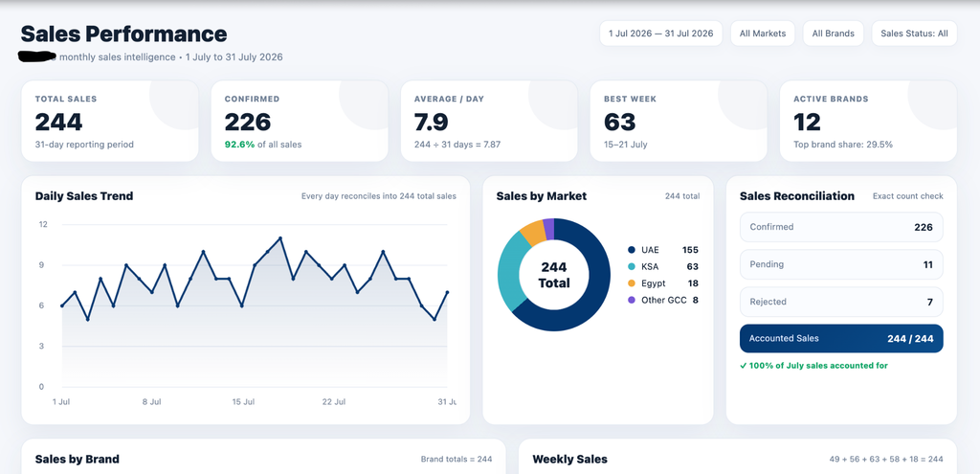Click the Sales by Market heading
Screen dimensions: 980x474
[542, 196]
